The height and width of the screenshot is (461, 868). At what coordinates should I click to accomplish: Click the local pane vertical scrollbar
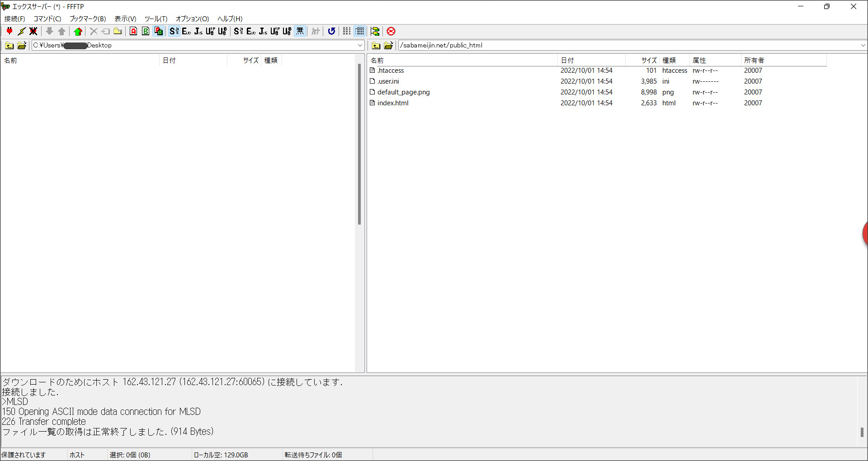pos(359,145)
